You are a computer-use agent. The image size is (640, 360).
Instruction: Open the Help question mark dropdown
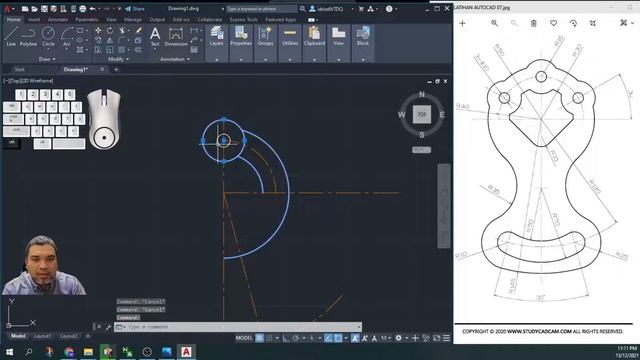391,9
